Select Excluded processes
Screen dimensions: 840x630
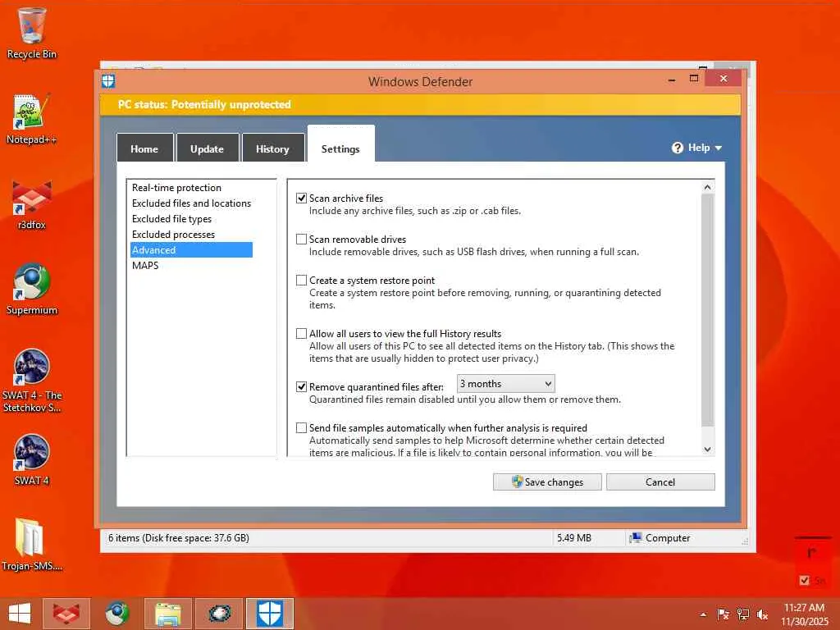[174, 235]
